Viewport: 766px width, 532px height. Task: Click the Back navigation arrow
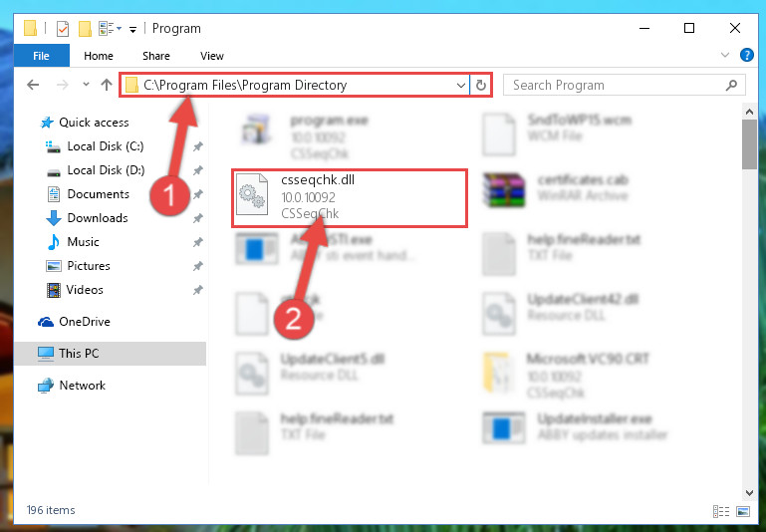(x=33, y=85)
